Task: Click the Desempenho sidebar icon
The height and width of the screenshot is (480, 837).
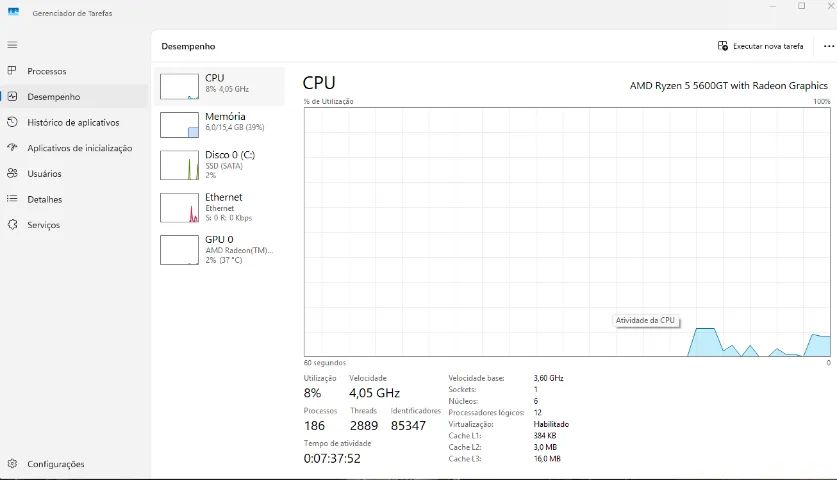Action: click(x=12, y=97)
